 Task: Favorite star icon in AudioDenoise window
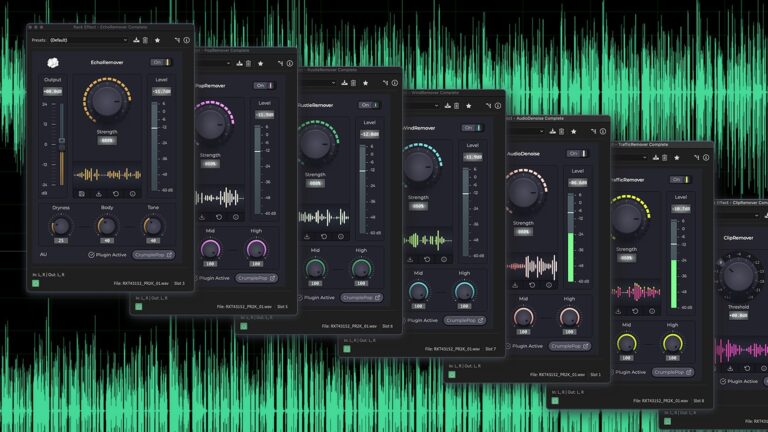(x=574, y=131)
